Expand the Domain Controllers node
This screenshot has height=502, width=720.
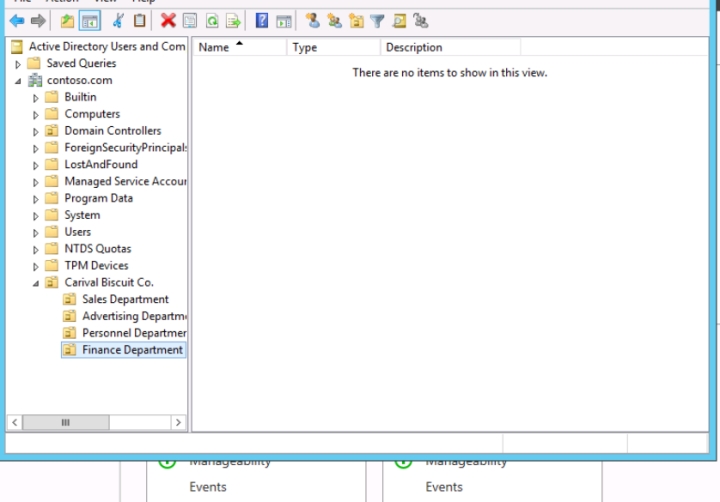[x=37, y=131]
